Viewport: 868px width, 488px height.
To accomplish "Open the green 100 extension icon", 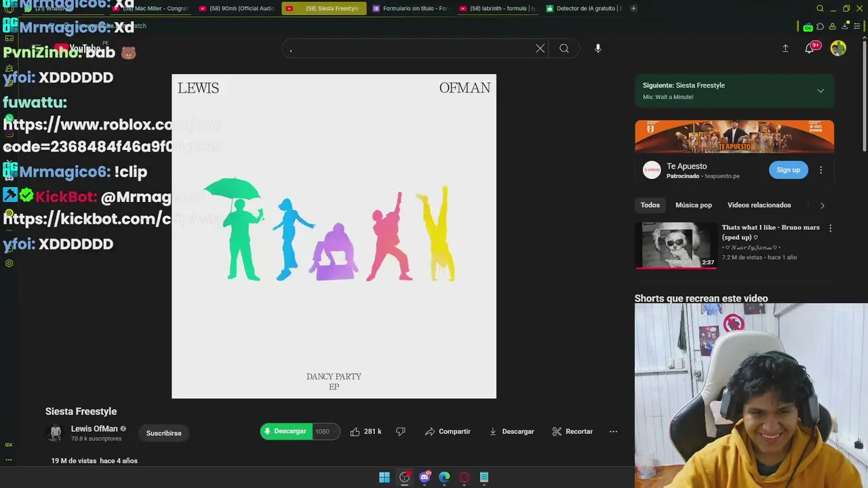I will point(808,26).
